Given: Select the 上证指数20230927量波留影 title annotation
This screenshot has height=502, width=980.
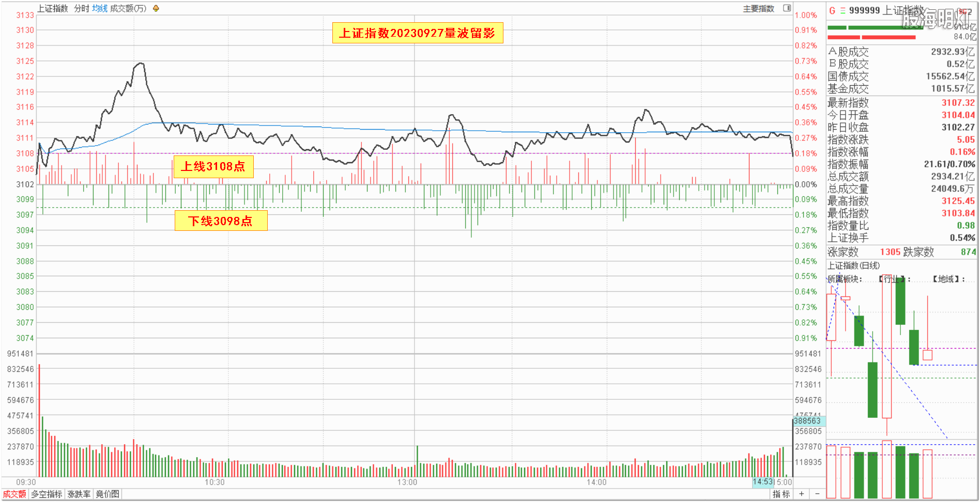Looking at the screenshot, I should click(417, 33).
